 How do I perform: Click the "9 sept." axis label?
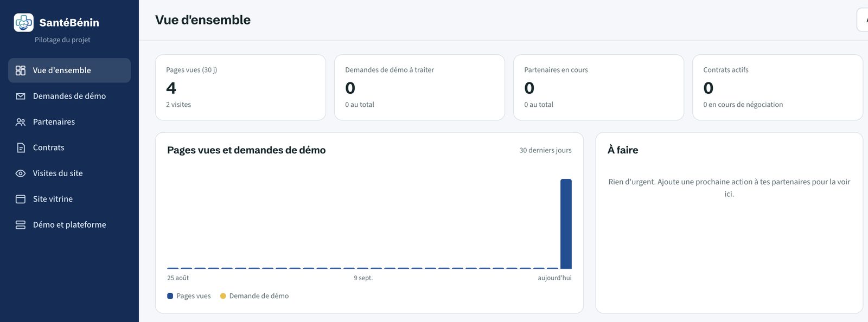(363, 278)
